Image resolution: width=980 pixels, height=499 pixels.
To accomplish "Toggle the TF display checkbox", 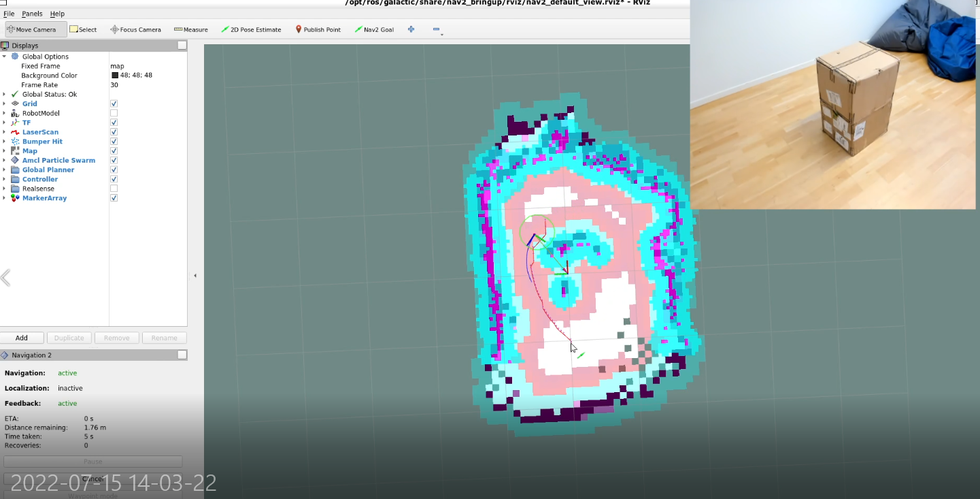I will coord(114,123).
